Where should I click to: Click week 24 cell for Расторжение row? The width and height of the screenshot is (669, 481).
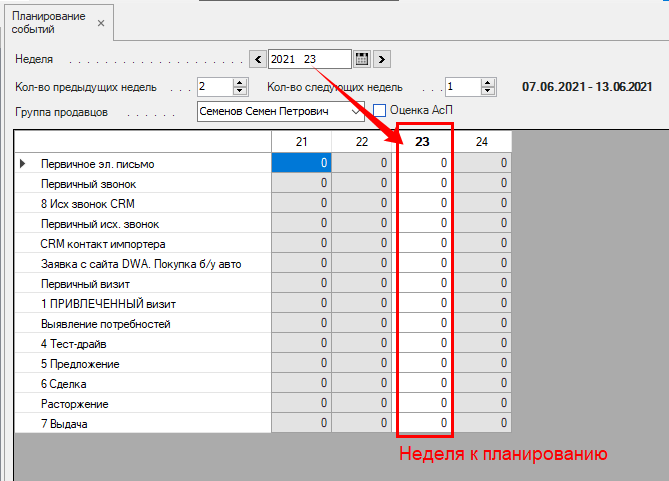pos(482,404)
